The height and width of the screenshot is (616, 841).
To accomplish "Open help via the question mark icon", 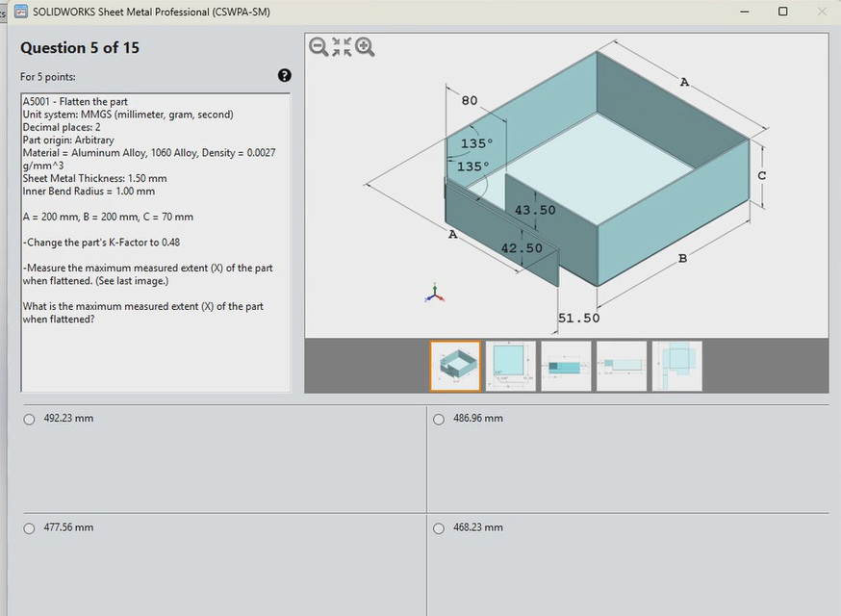I will tap(283, 75).
